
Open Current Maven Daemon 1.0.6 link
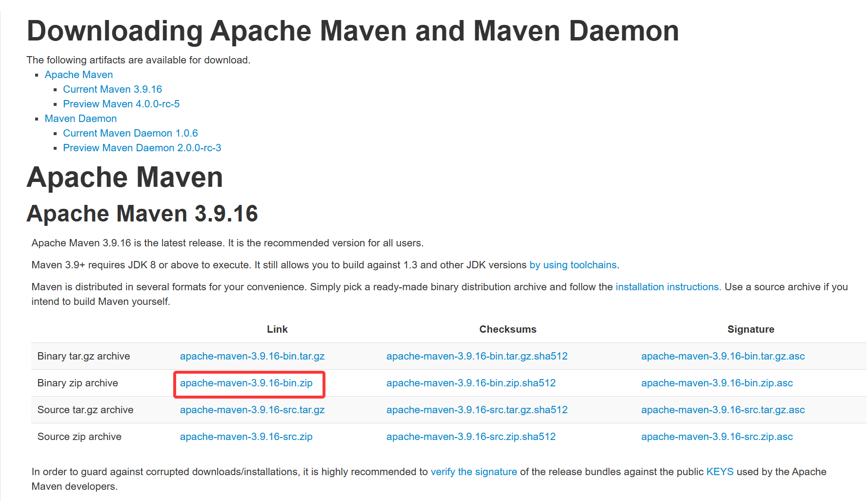pos(130,133)
